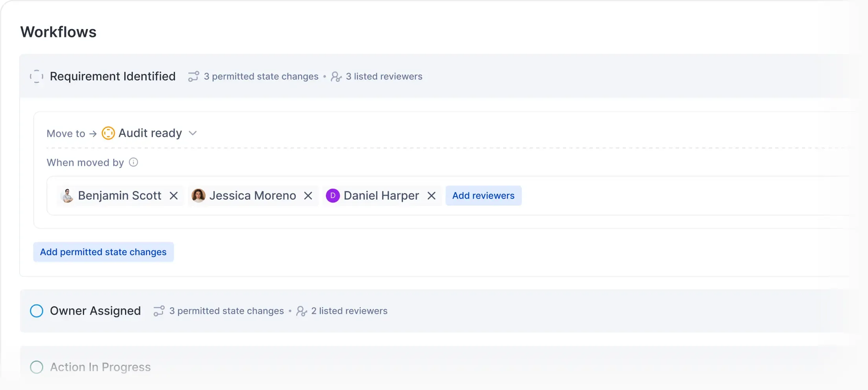Remove Daniel Harper from reviewers
868x390 pixels.
click(431, 196)
